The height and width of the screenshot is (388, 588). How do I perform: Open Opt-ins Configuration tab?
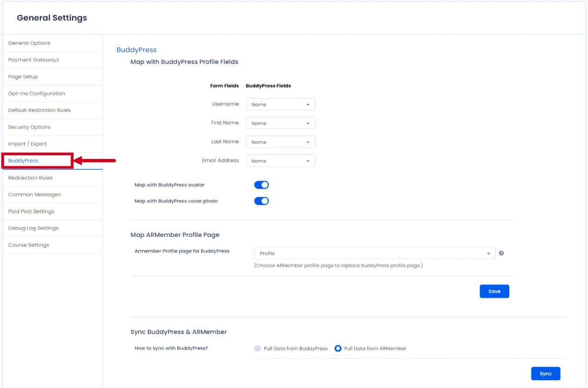(x=52, y=93)
